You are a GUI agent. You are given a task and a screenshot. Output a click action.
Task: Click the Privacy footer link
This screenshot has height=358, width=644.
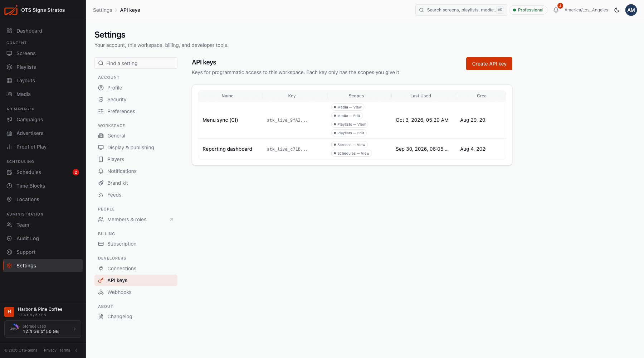(x=50, y=350)
